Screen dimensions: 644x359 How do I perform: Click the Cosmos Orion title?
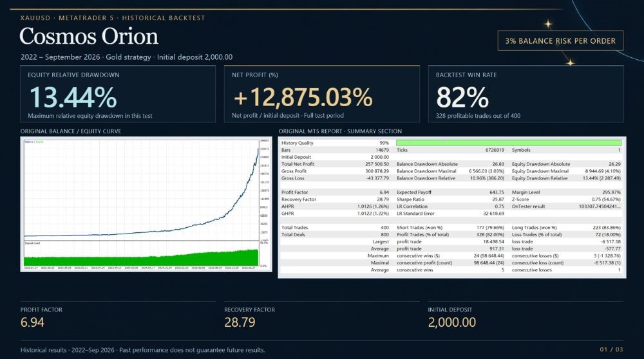(89, 36)
